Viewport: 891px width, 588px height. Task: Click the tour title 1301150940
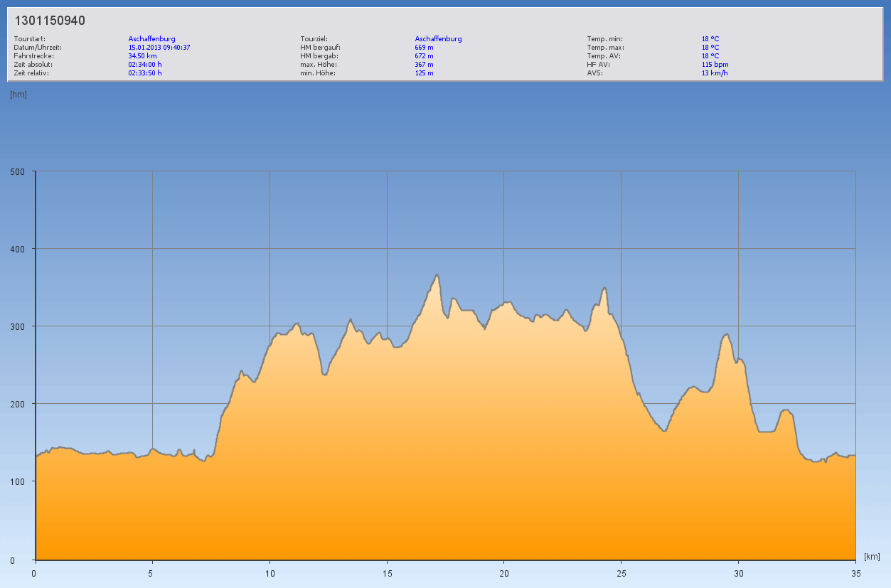coord(50,21)
